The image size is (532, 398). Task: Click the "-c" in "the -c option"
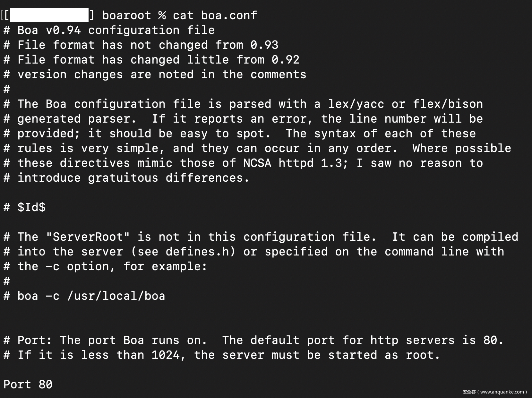(52, 266)
